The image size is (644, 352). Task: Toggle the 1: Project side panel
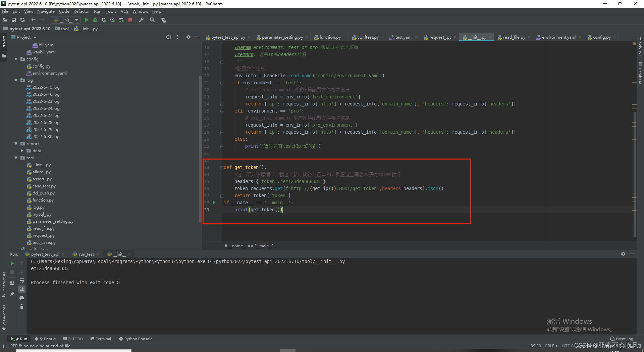coord(4,47)
